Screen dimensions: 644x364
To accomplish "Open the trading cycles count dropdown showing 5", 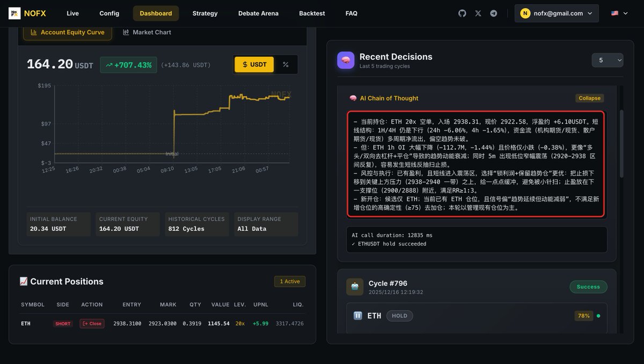I will 608,60.
